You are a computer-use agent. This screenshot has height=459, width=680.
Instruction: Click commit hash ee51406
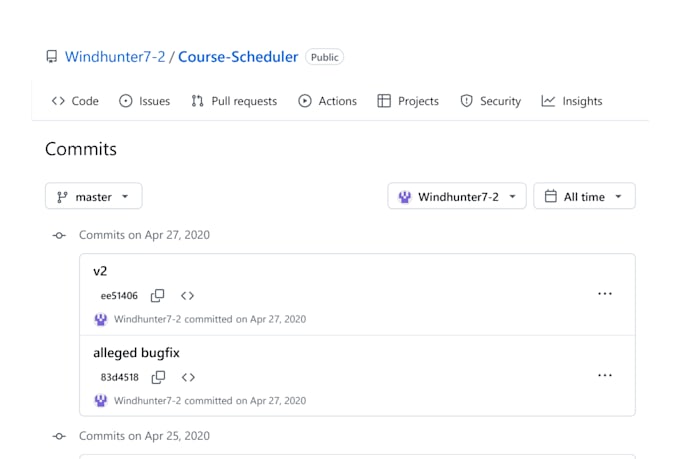119,296
